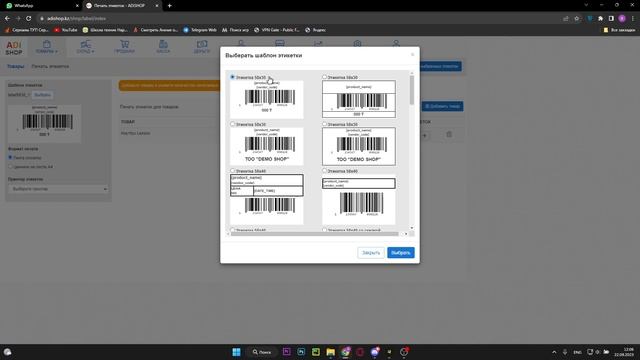Show hidden system tray icons
Viewport: 640px width, 360px height.
click(554, 352)
